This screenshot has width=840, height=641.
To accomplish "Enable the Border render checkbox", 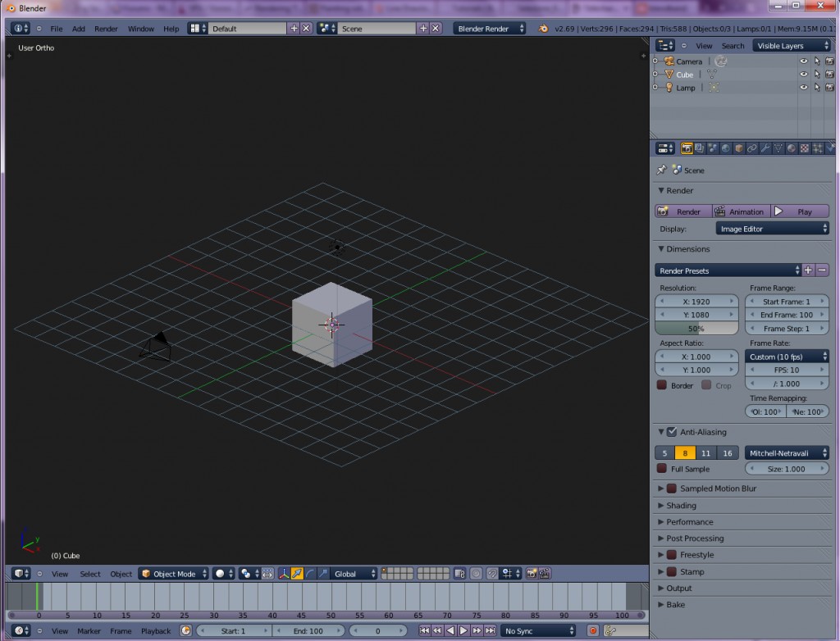I will (663, 385).
